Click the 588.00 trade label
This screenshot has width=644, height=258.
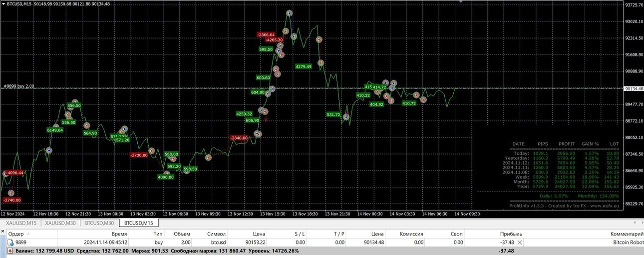point(171,154)
